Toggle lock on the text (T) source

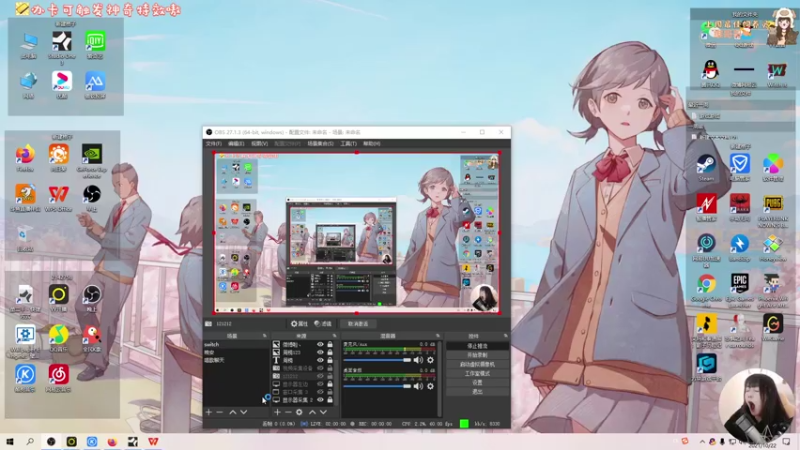tap(330, 360)
